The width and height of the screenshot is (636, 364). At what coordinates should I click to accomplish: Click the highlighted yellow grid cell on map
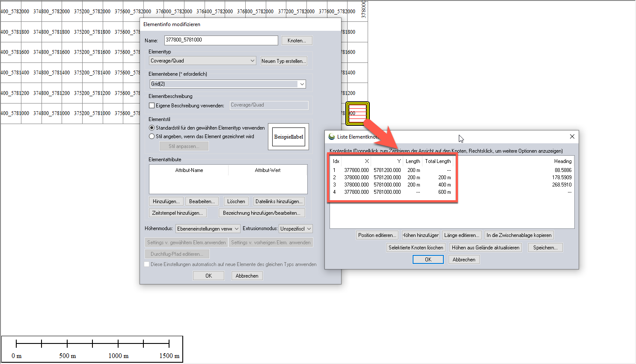tap(357, 113)
